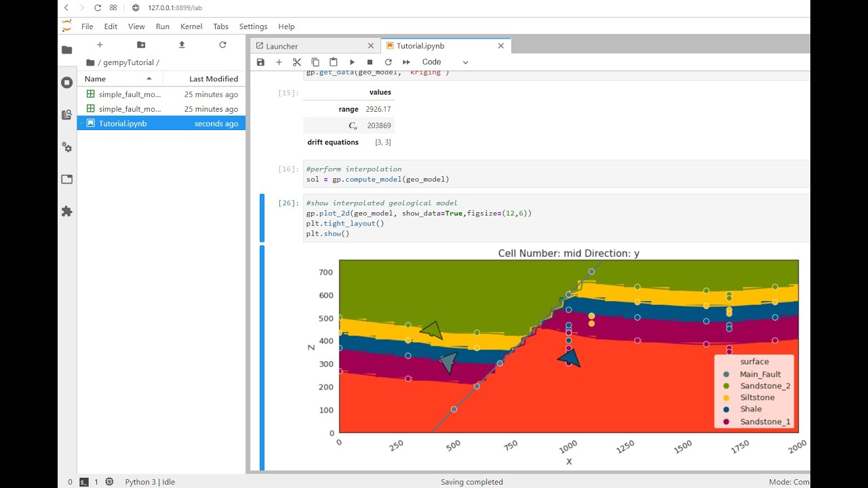
Task: Insert a cell below
Action: [x=279, y=62]
